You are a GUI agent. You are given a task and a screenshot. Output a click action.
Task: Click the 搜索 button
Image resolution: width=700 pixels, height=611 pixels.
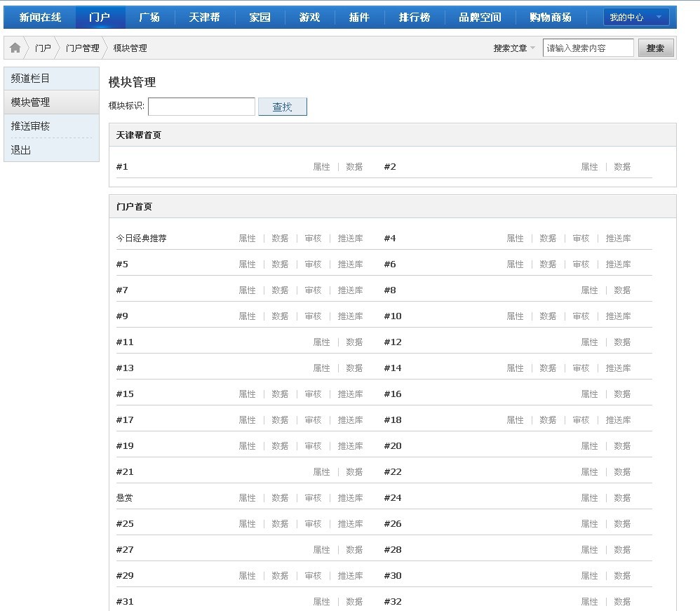coord(656,48)
